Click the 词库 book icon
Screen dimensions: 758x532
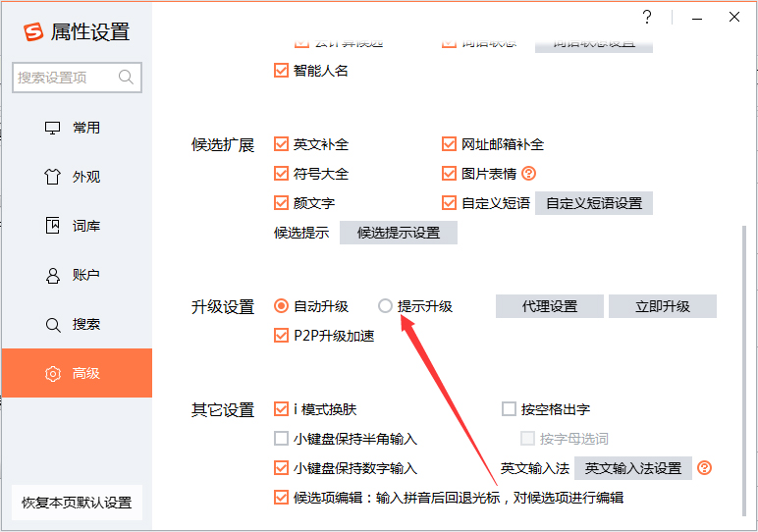pos(52,226)
